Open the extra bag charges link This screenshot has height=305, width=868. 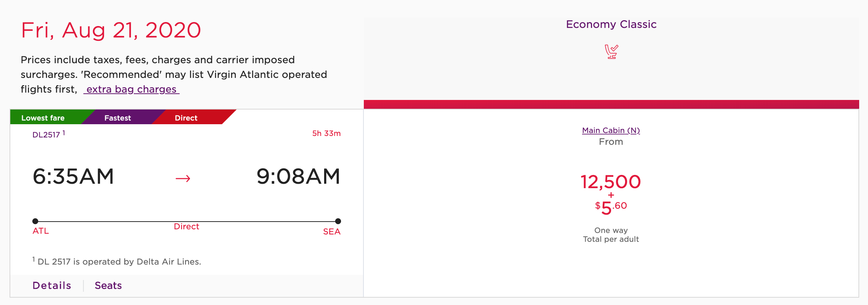coord(131,89)
